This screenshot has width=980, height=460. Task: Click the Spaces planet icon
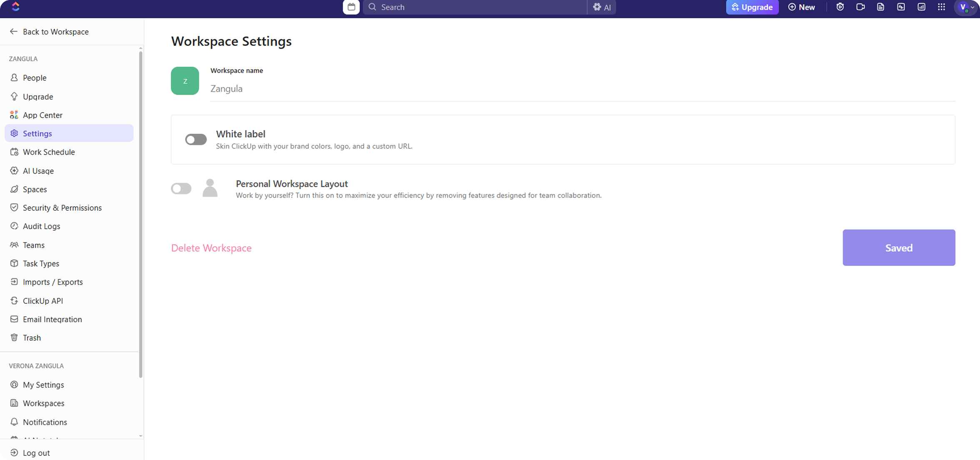point(14,189)
